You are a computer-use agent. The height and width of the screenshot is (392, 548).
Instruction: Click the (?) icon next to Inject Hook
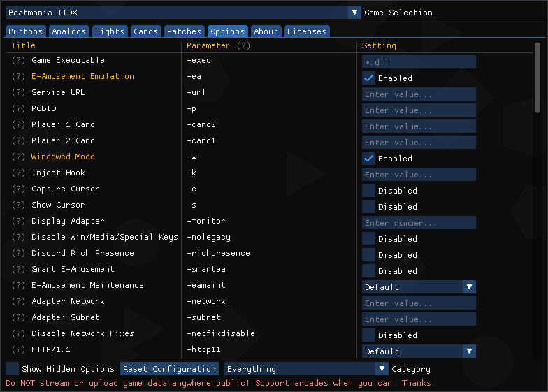18,173
